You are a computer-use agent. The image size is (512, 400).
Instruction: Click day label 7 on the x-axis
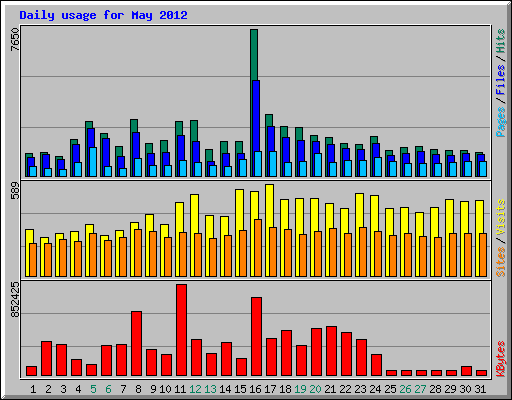coord(123,389)
